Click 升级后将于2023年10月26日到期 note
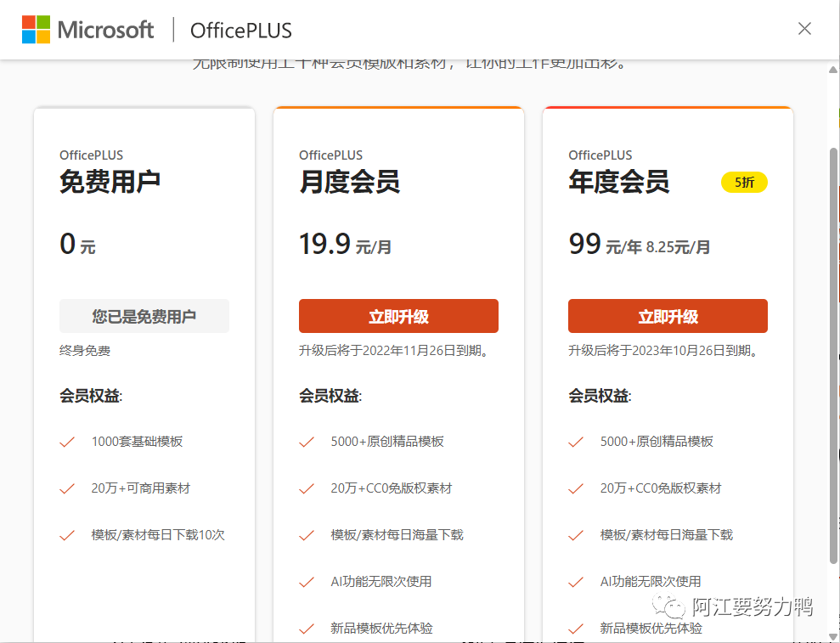 click(x=662, y=351)
